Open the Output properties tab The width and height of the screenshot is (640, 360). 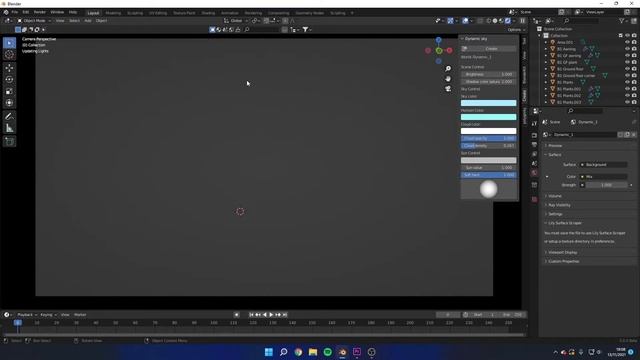point(534,144)
